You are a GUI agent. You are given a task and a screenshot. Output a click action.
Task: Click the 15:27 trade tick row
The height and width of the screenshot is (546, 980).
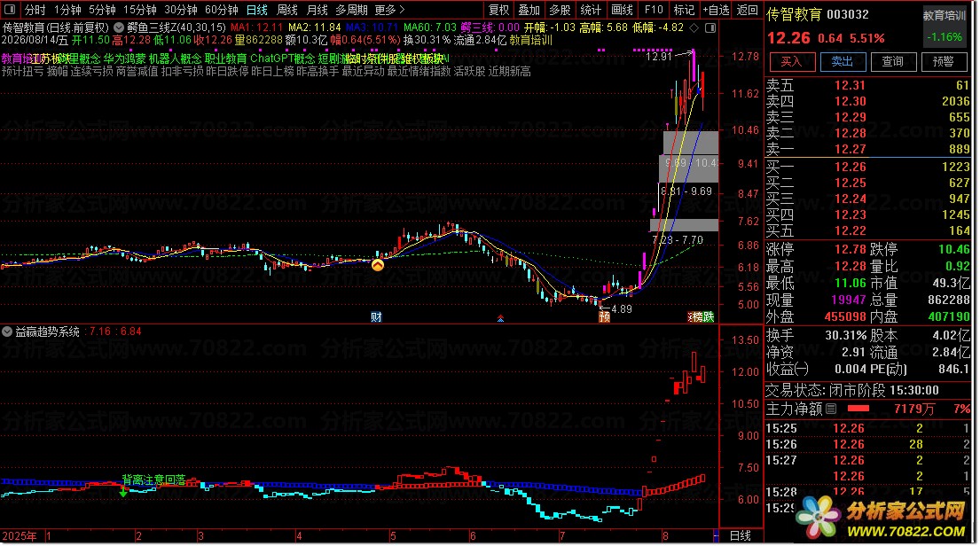[x=867, y=460]
